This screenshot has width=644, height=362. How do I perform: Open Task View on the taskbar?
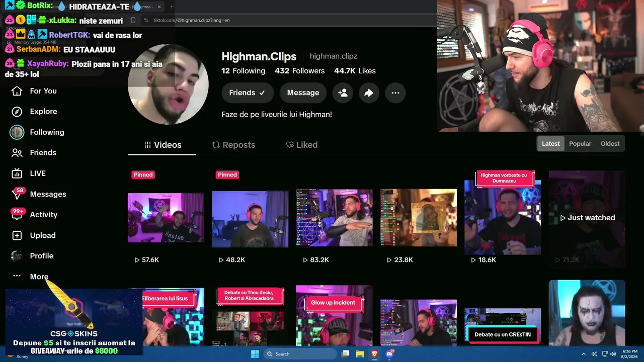(345, 354)
